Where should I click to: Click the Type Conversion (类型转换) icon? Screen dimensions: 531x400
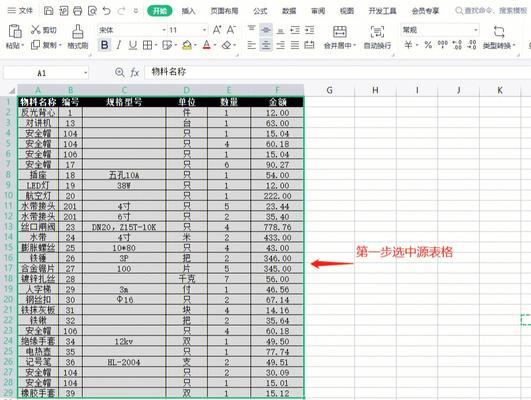[x=499, y=31]
